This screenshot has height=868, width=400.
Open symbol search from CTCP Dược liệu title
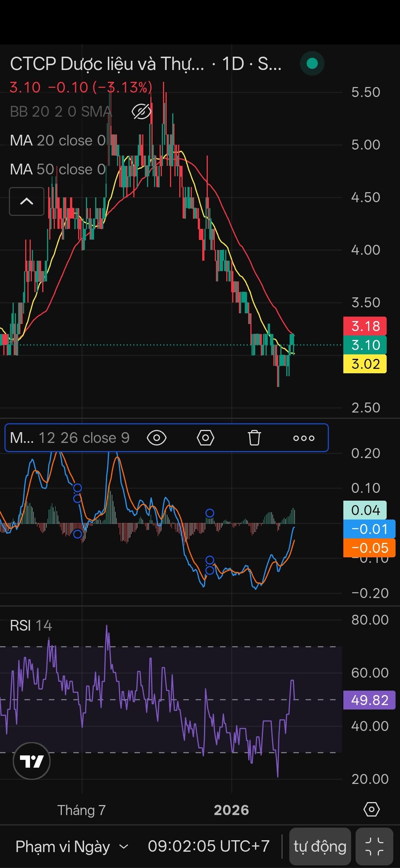pyautogui.click(x=107, y=64)
